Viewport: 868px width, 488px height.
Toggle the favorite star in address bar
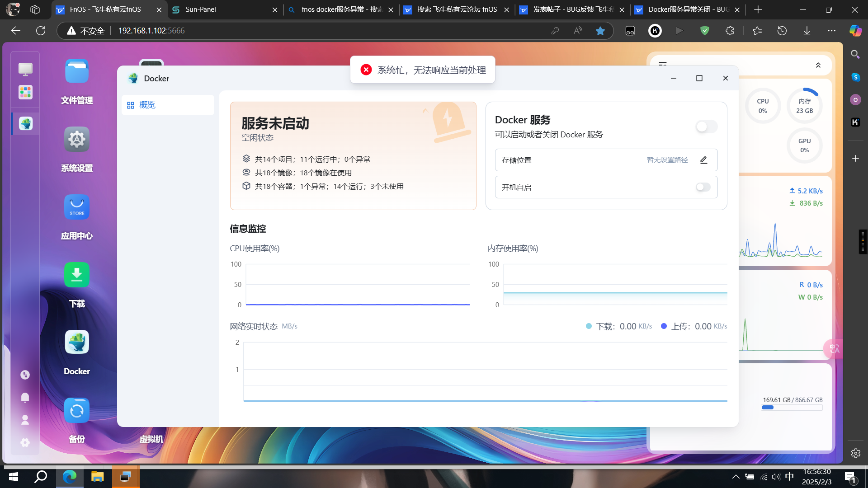pos(600,31)
